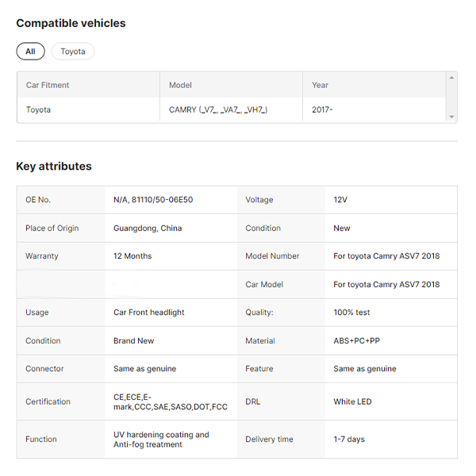Click the "12 Months" warranty value
Image resolution: width=476 pixels, height=476 pixels.
point(132,256)
